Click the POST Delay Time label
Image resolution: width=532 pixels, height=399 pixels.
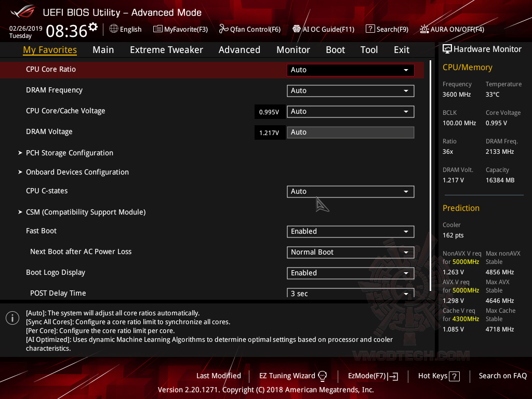coord(58,293)
